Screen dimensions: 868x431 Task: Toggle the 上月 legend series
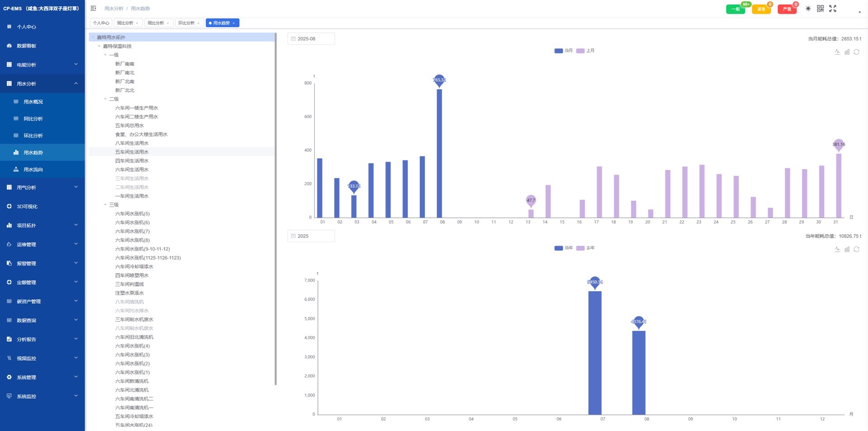click(585, 51)
